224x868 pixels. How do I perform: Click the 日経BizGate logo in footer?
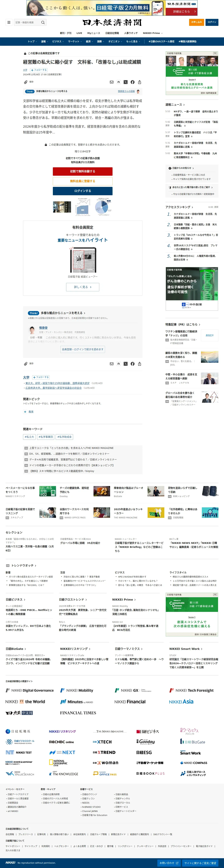pyautogui.click(x=193, y=742)
